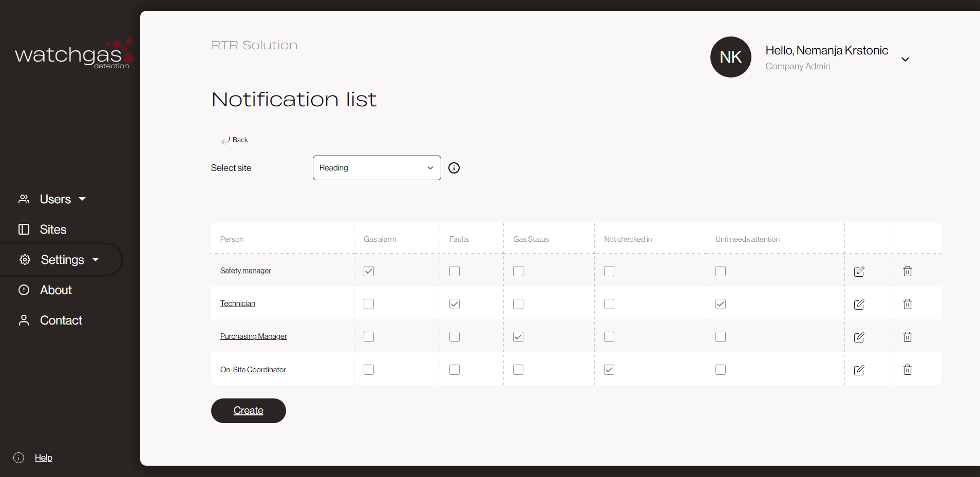The image size is (980, 477).
Task: Open the Help icon at bottom left
Action: click(x=18, y=457)
